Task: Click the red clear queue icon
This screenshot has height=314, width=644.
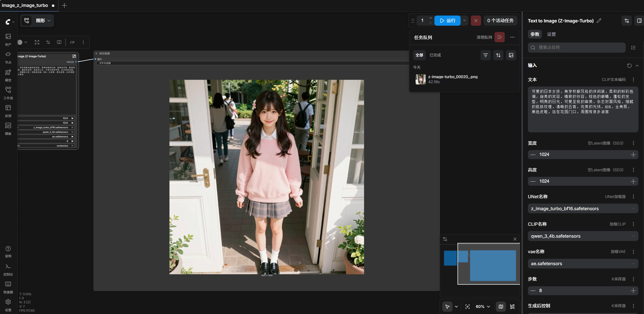Action: click(499, 37)
